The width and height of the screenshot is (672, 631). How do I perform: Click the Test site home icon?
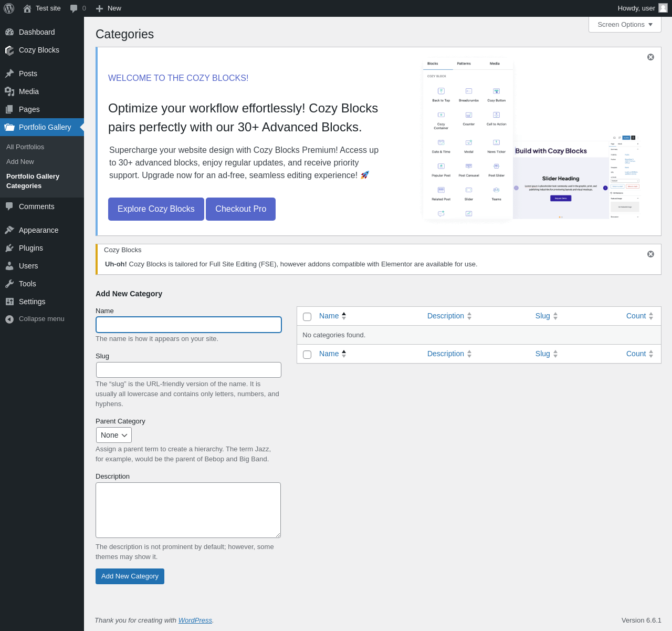pos(27,8)
